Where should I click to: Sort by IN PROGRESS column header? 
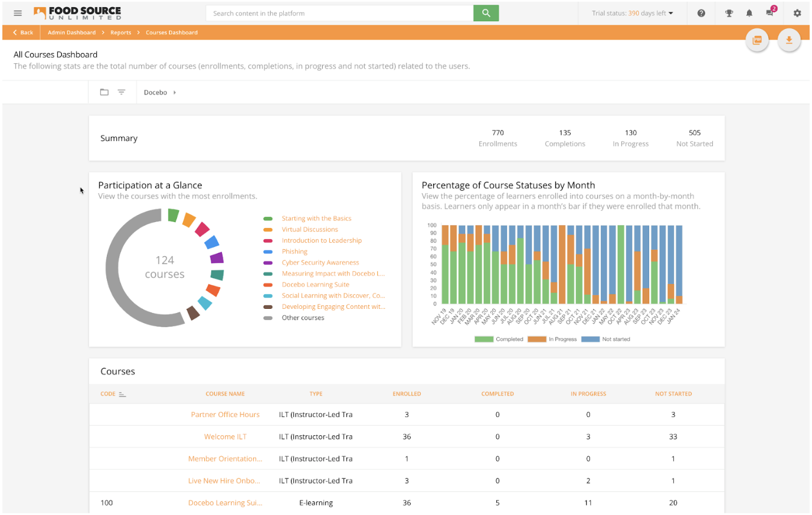click(588, 394)
